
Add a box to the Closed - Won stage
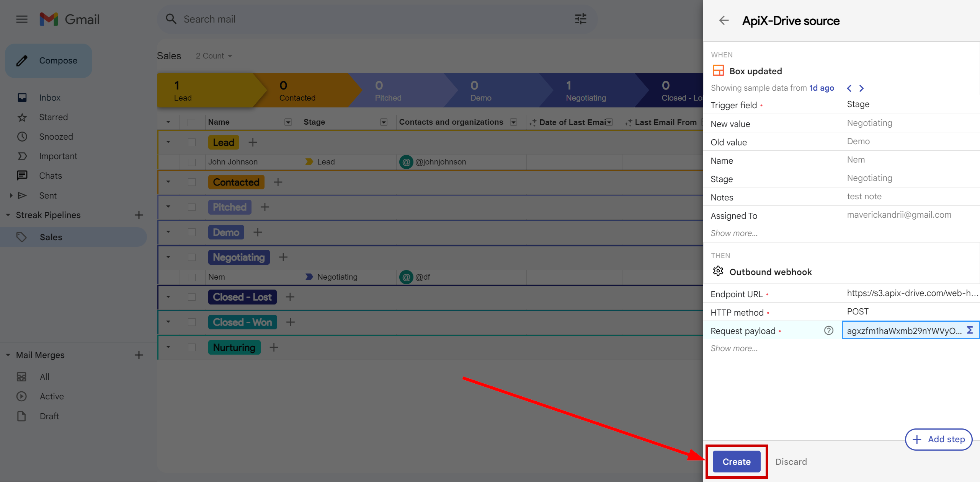(290, 322)
